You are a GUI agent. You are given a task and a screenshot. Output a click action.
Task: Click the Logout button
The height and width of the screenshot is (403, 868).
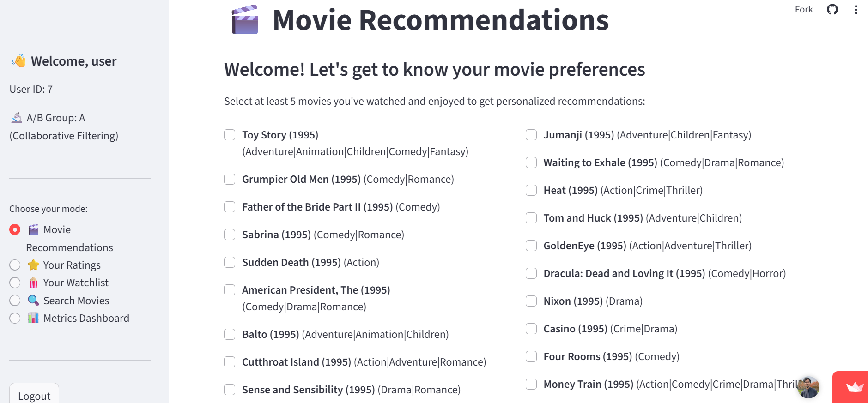[x=34, y=394]
